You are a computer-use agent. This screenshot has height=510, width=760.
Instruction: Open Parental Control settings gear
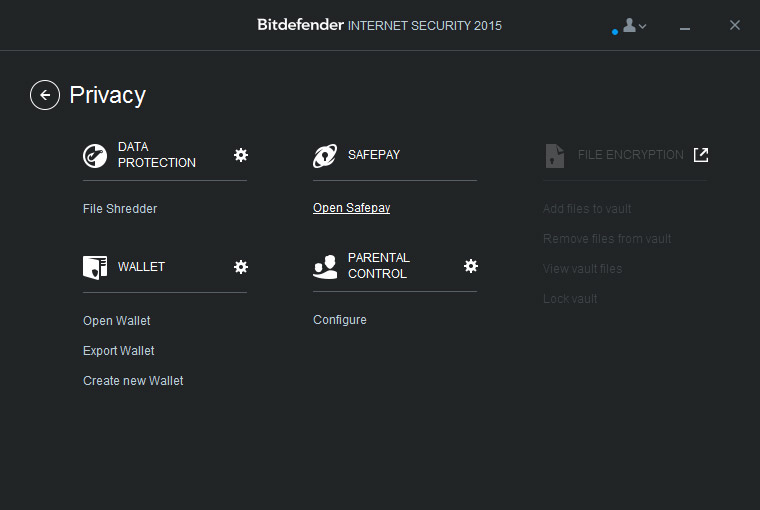point(471,266)
